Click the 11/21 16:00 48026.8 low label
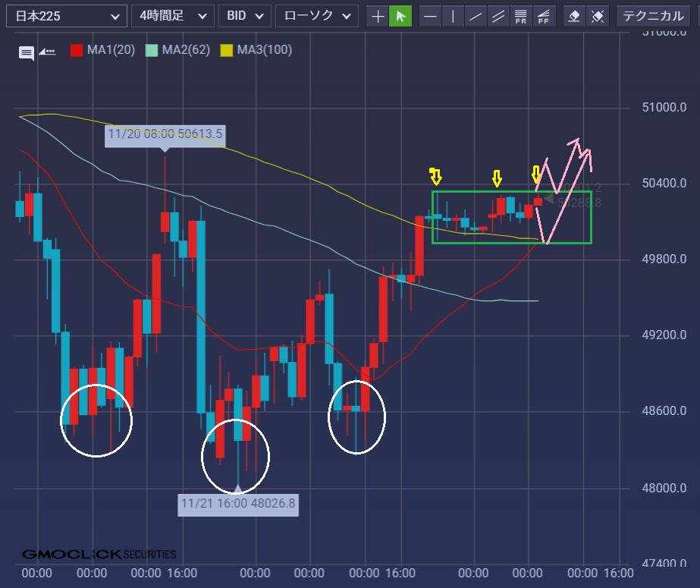 point(238,504)
